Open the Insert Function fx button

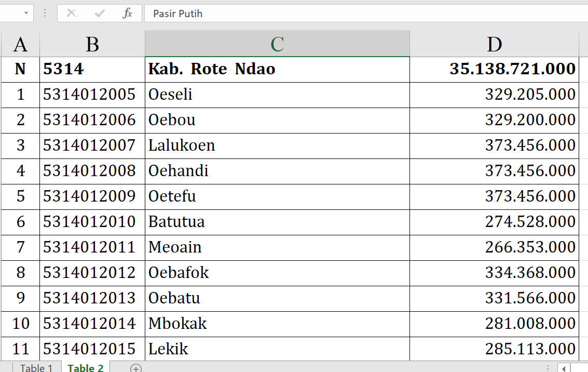point(127,14)
